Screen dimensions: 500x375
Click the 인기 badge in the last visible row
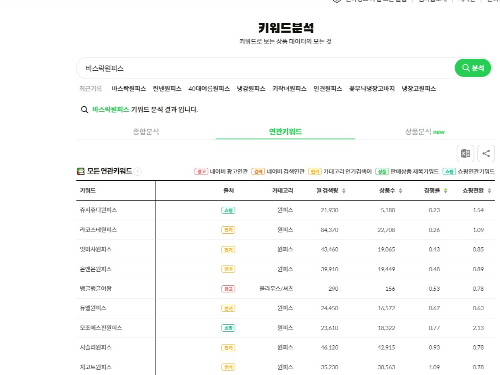click(228, 367)
